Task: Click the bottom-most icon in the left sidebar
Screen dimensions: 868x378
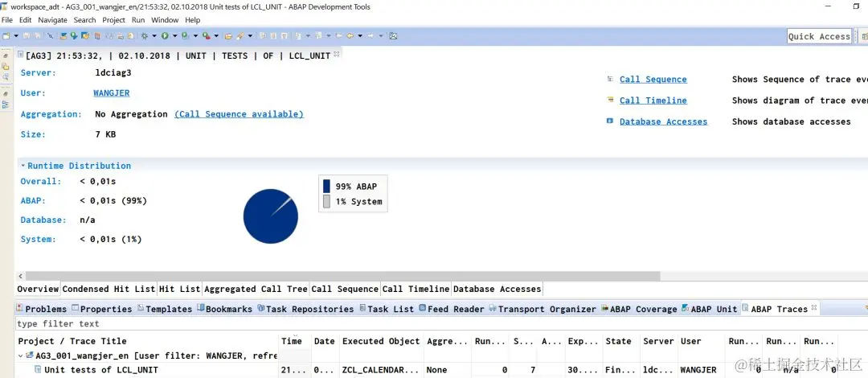Action: click(6, 105)
